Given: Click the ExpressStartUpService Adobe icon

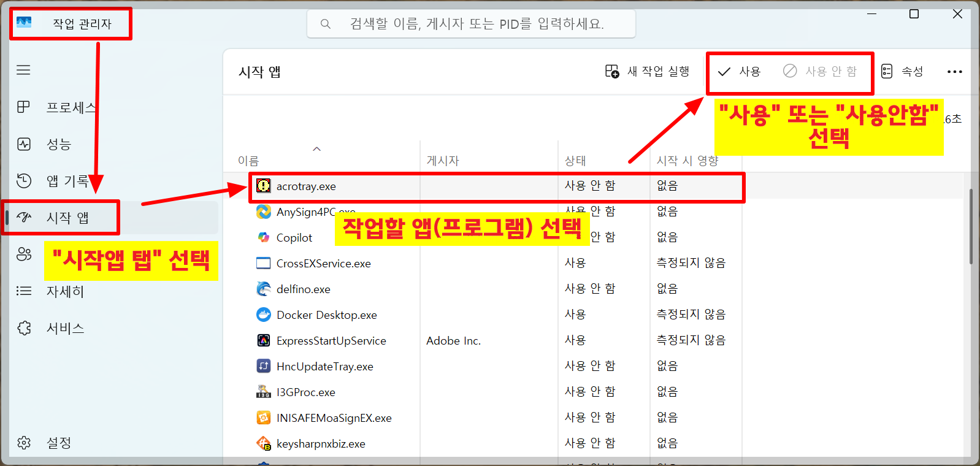Looking at the screenshot, I should tap(264, 340).
